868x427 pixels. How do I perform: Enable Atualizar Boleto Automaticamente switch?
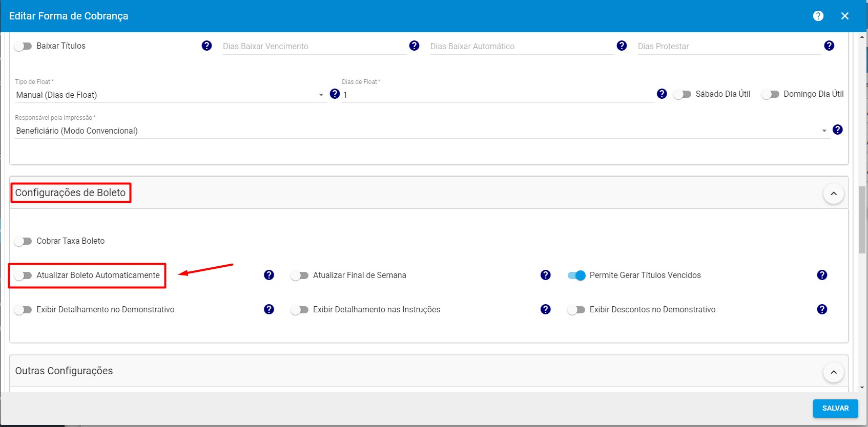tap(23, 275)
